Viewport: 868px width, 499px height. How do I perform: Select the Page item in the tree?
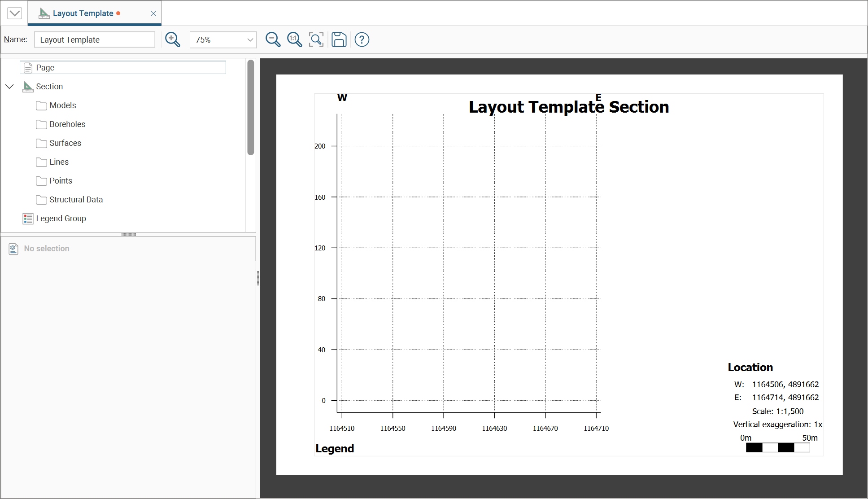[45, 68]
